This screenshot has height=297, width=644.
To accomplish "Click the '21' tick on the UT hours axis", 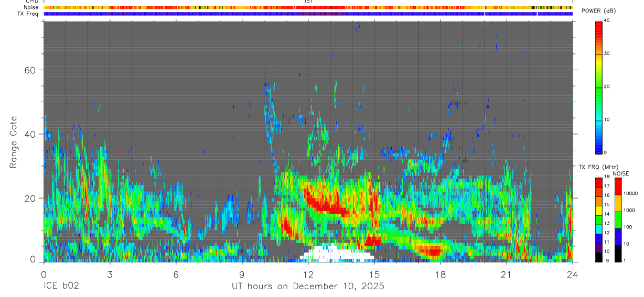I will tap(507, 274).
